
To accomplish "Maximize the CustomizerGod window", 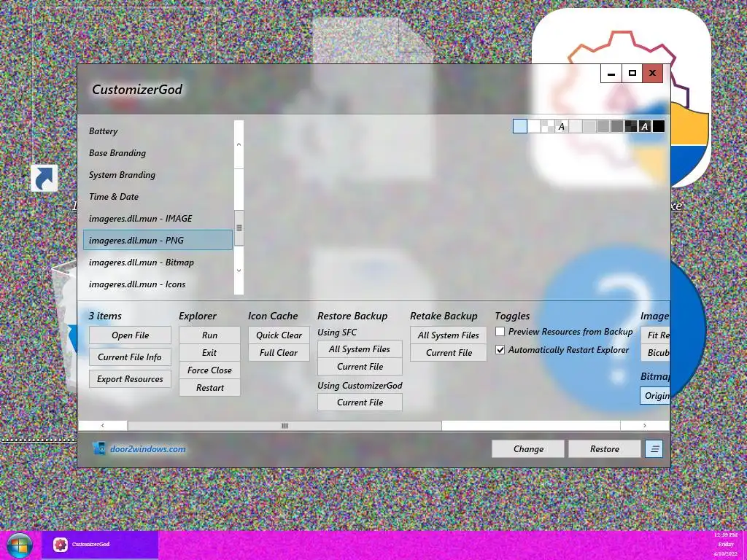I will [x=632, y=74].
